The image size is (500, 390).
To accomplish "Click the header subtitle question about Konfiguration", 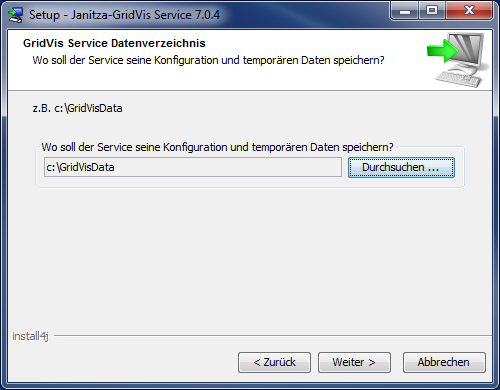I will (208, 60).
